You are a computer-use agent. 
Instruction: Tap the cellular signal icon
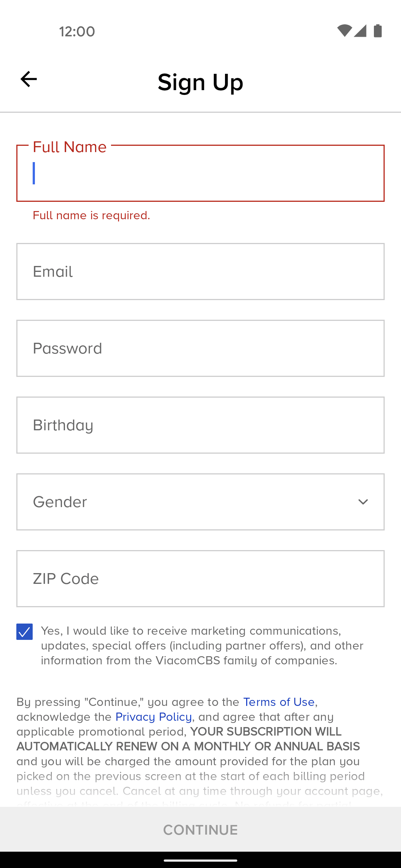coord(360,31)
